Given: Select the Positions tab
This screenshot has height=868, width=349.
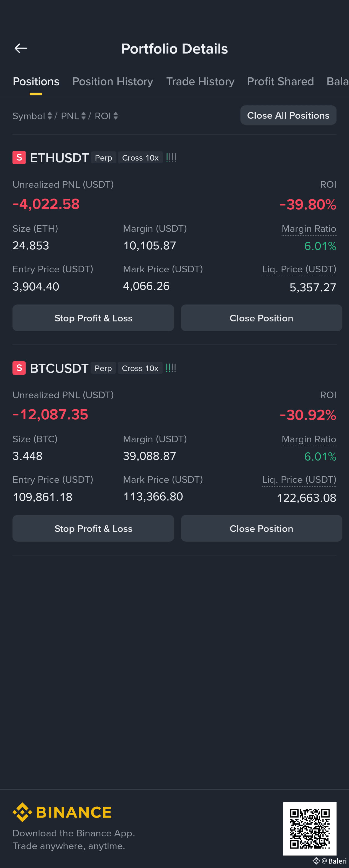Looking at the screenshot, I should (x=36, y=82).
